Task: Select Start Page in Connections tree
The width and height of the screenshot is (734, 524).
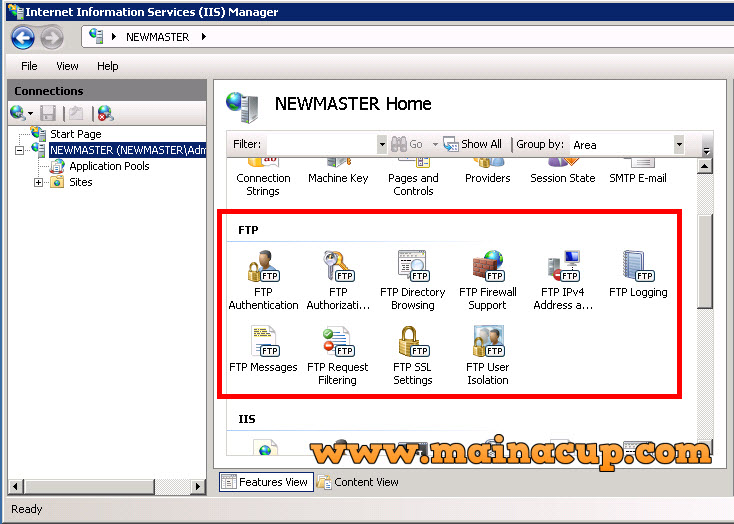Action: coord(76,134)
